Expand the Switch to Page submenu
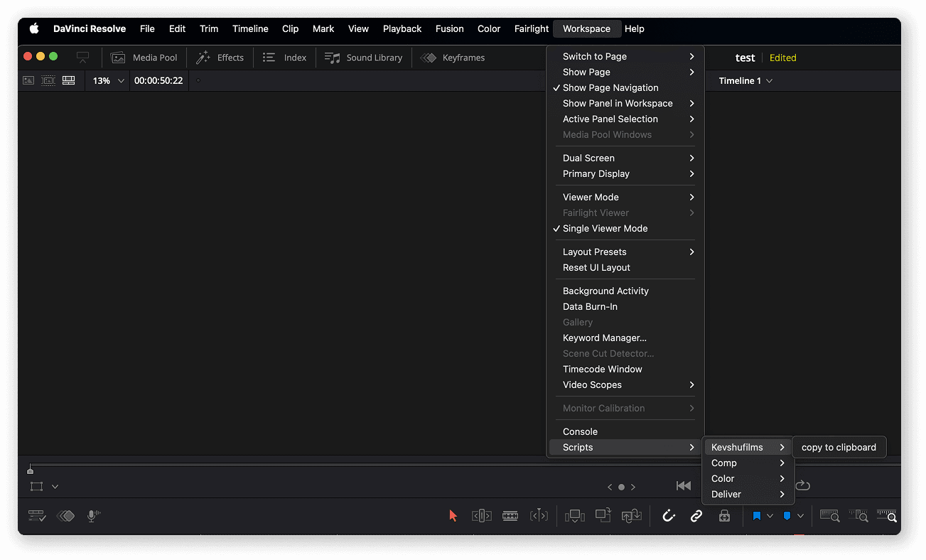The height and width of the screenshot is (560, 926). 625,56
